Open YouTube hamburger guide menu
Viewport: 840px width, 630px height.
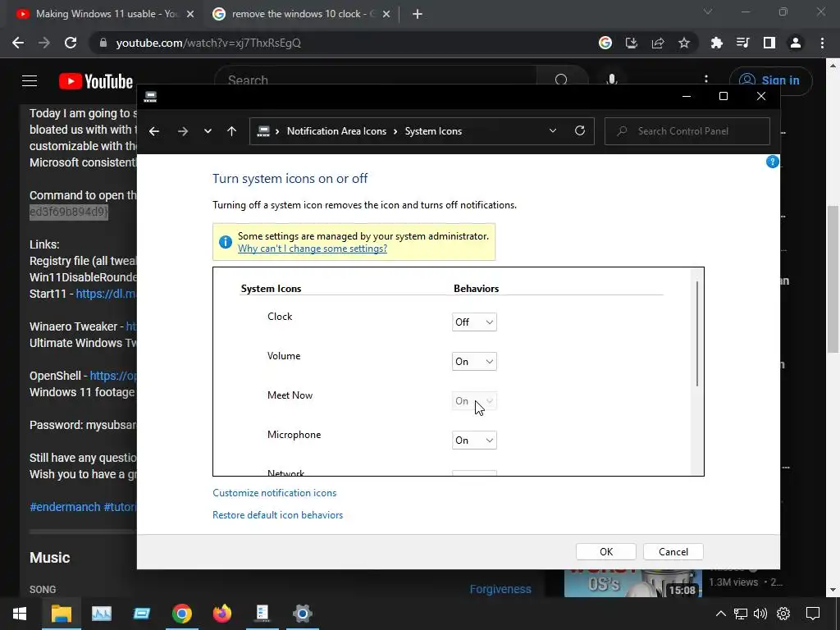click(x=30, y=81)
